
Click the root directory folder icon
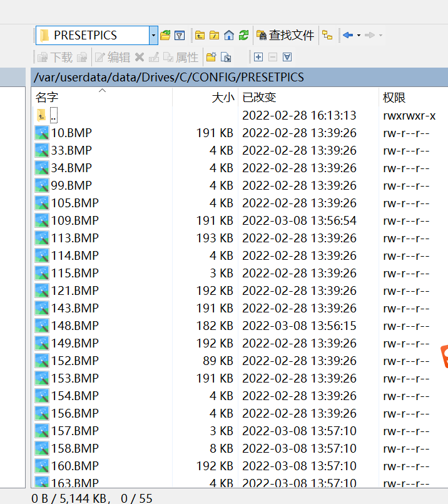tap(215, 36)
